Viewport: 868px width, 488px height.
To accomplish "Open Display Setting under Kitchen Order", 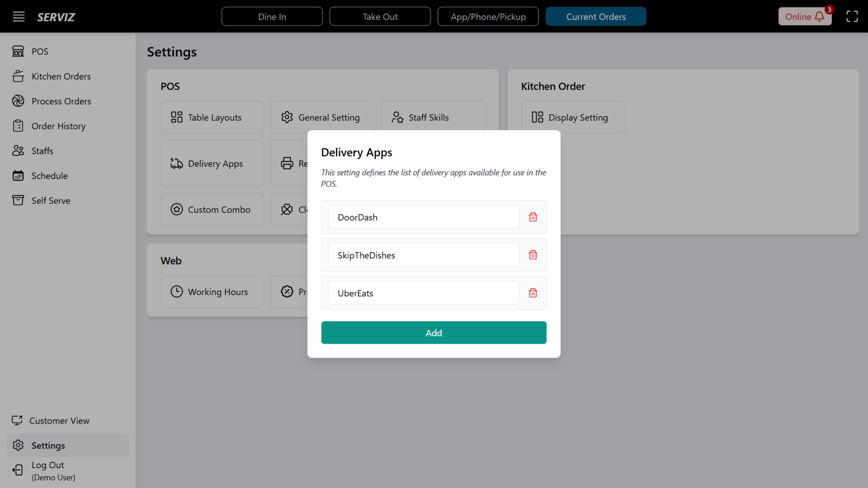I will click(573, 117).
